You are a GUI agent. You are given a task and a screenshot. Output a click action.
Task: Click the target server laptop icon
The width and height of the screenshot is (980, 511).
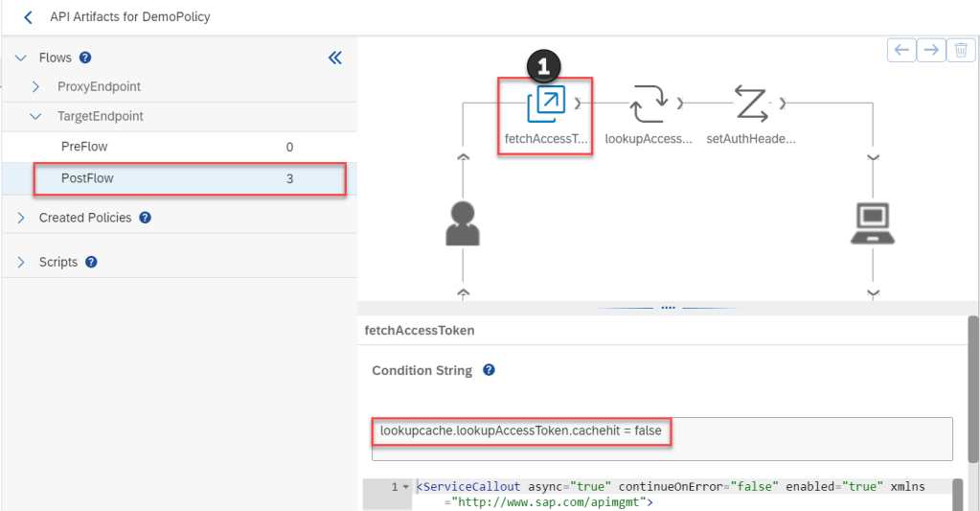click(873, 223)
